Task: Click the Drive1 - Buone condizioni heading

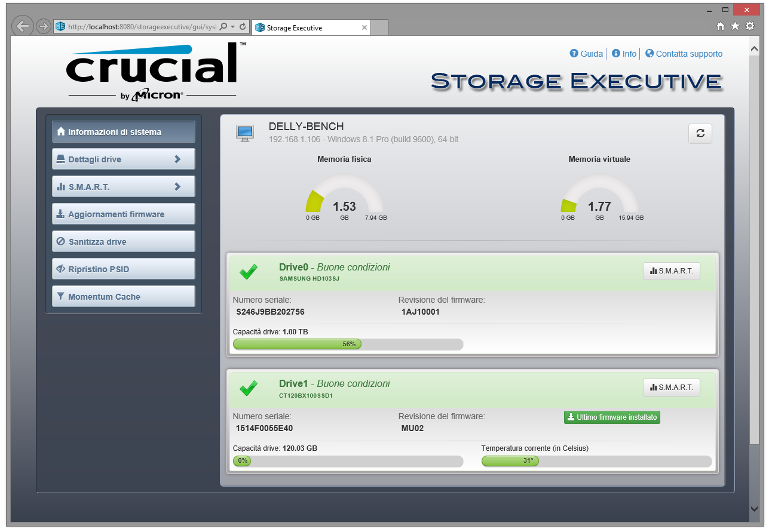Action: (x=335, y=383)
